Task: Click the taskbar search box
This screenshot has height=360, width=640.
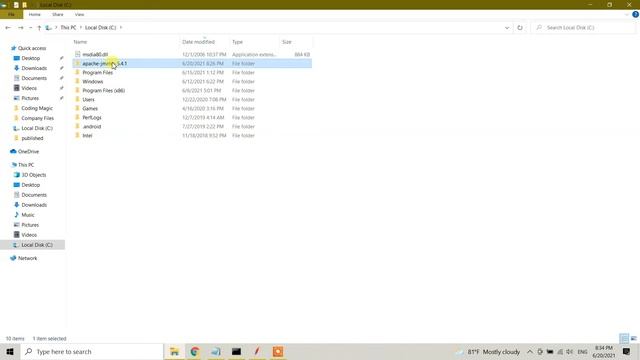Action: pyautogui.click(x=92, y=351)
